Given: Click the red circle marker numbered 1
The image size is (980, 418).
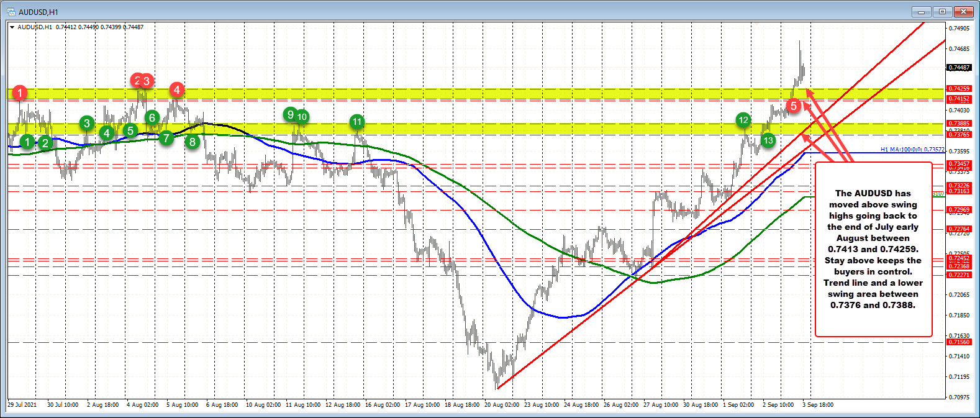Looking at the screenshot, I should pyautogui.click(x=20, y=93).
